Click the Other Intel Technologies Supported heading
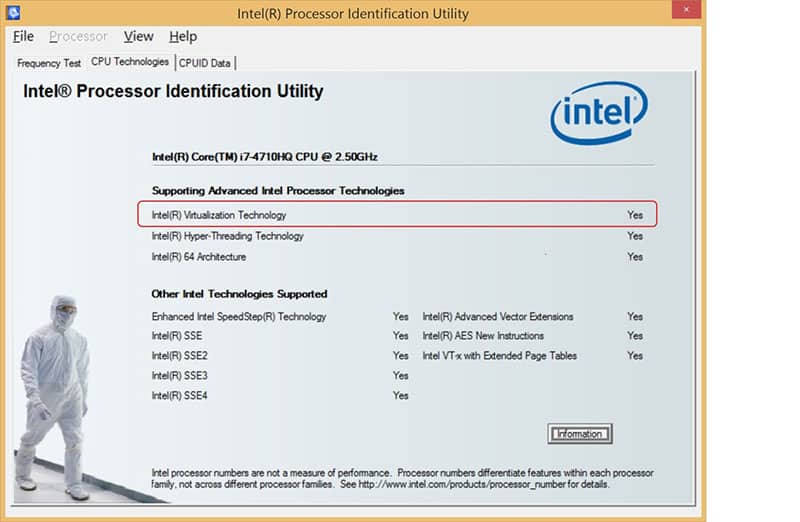This screenshot has height=522, width=800. (x=239, y=294)
